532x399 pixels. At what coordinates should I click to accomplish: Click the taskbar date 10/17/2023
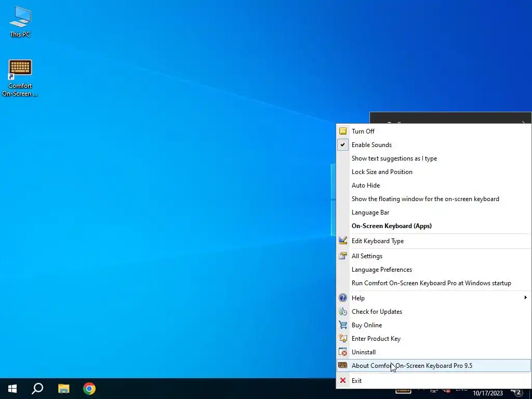coord(487,393)
